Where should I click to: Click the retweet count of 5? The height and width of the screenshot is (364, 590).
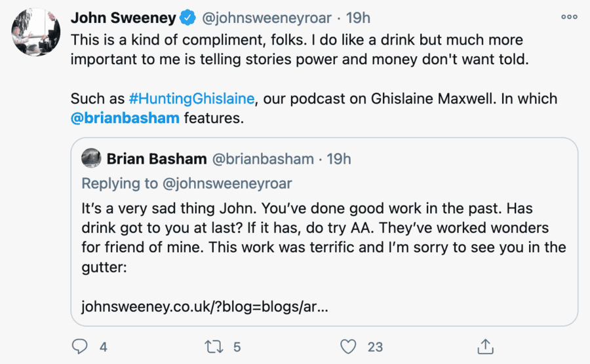(x=237, y=346)
